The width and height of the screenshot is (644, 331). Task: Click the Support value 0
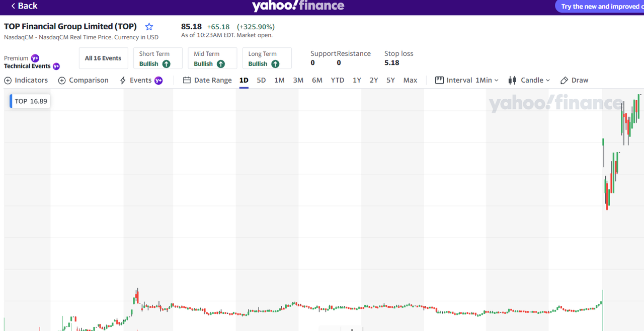pos(312,63)
